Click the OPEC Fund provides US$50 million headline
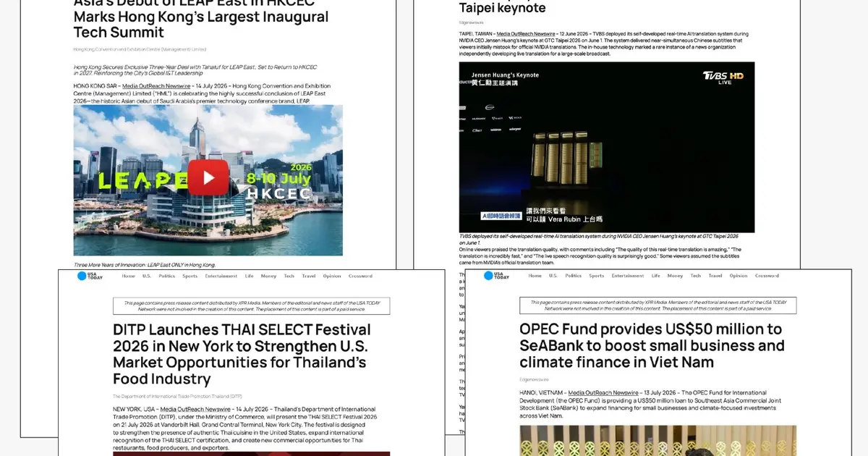This screenshot has height=456, width=868. point(652,345)
